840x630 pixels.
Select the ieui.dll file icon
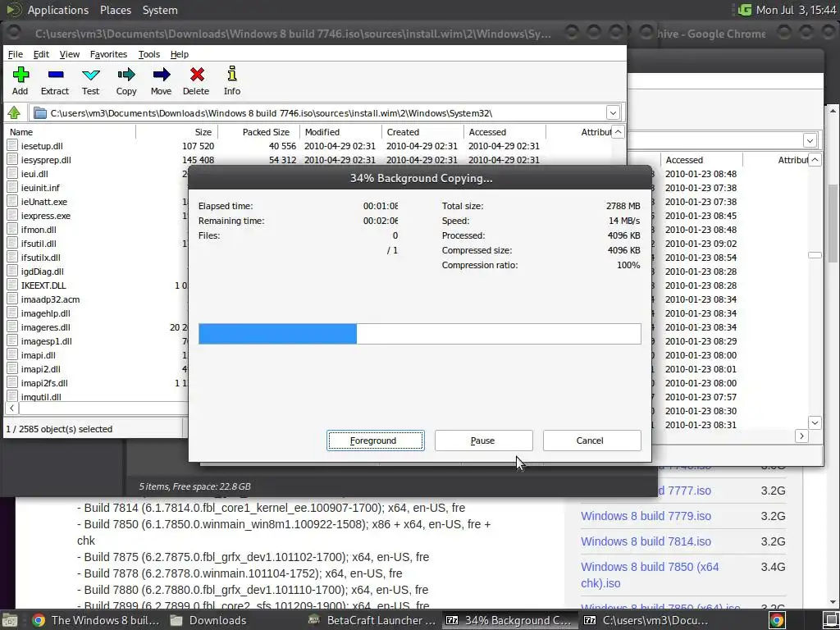[12, 174]
